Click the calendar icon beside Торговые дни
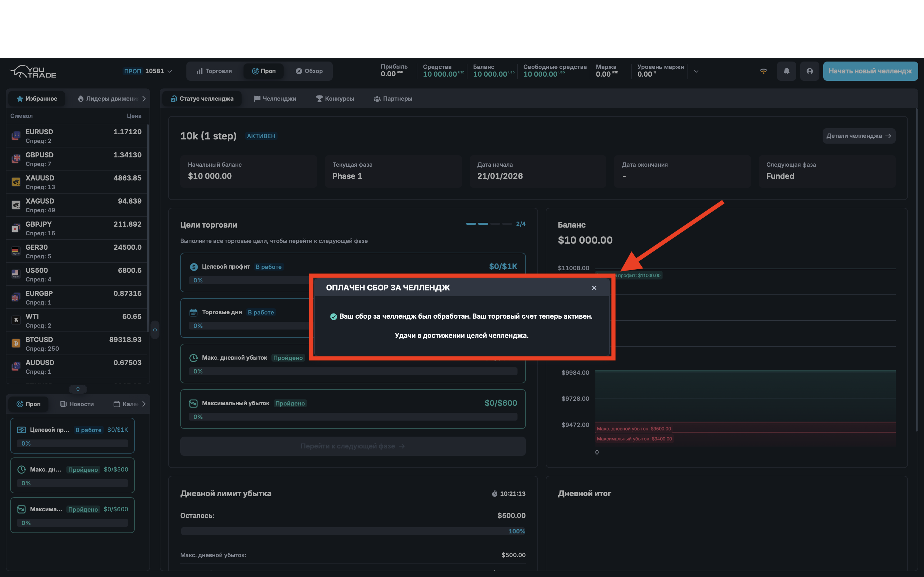Image resolution: width=924 pixels, height=577 pixels. [x=193, y=312]
